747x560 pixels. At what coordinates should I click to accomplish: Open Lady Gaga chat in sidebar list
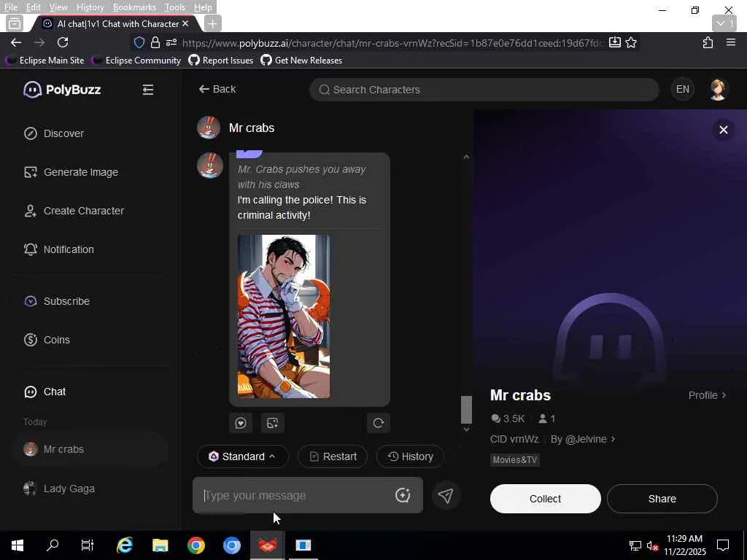(90, 489)
